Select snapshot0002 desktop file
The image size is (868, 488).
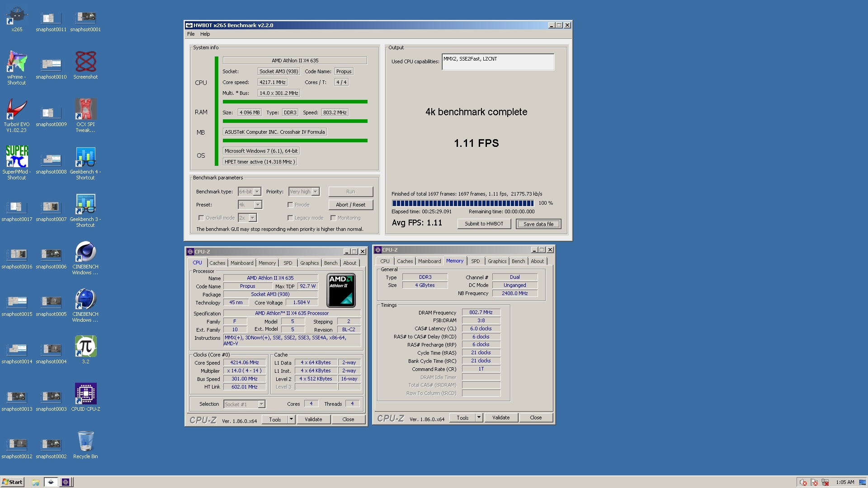(51, 448)
